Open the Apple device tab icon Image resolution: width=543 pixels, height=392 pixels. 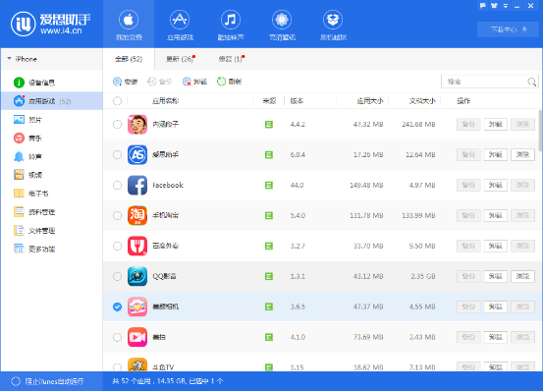coord(129,20)
